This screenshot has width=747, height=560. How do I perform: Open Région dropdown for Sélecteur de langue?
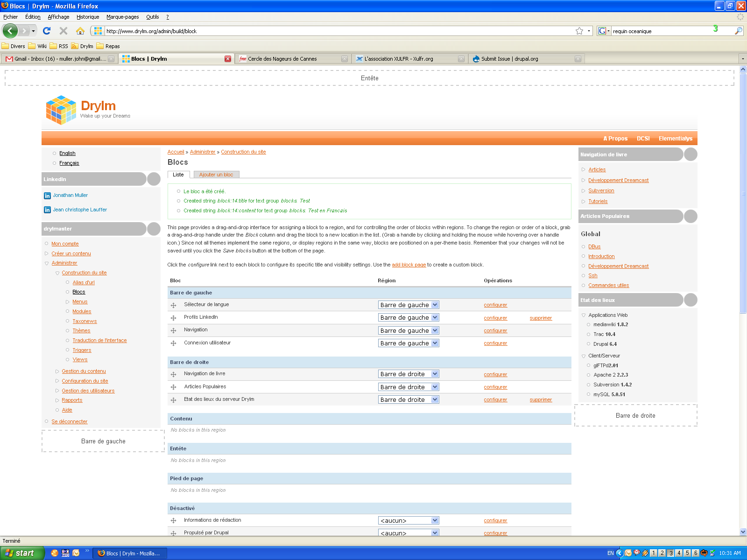click(409, 305)
